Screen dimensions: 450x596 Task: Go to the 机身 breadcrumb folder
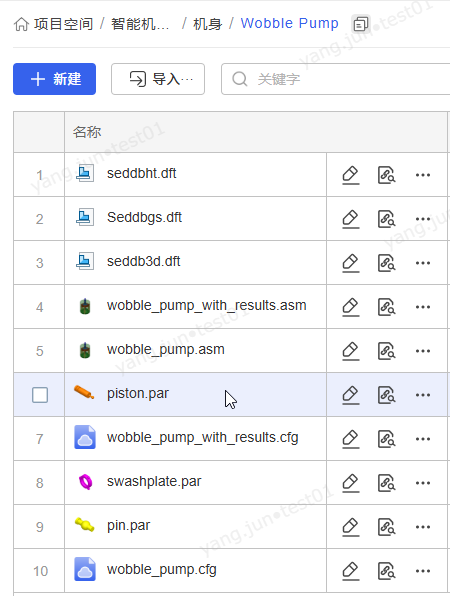(x=208, y=24)
